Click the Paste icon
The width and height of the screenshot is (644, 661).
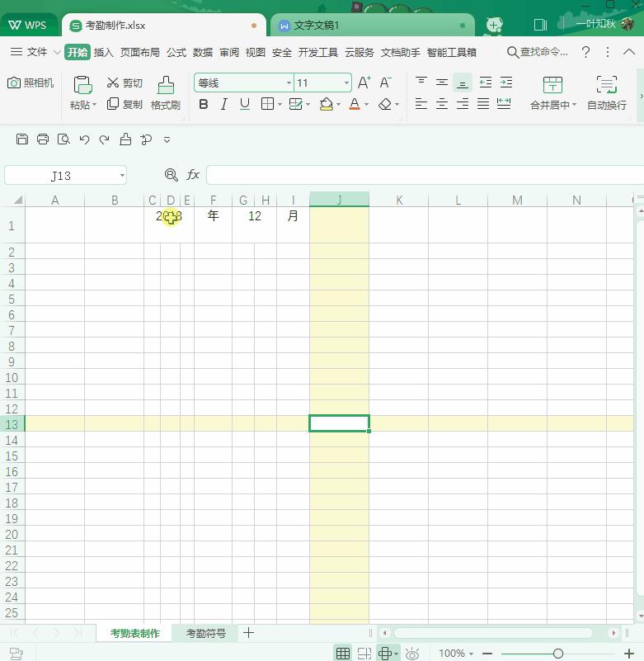pyautogui.click(x=82, y=84)
